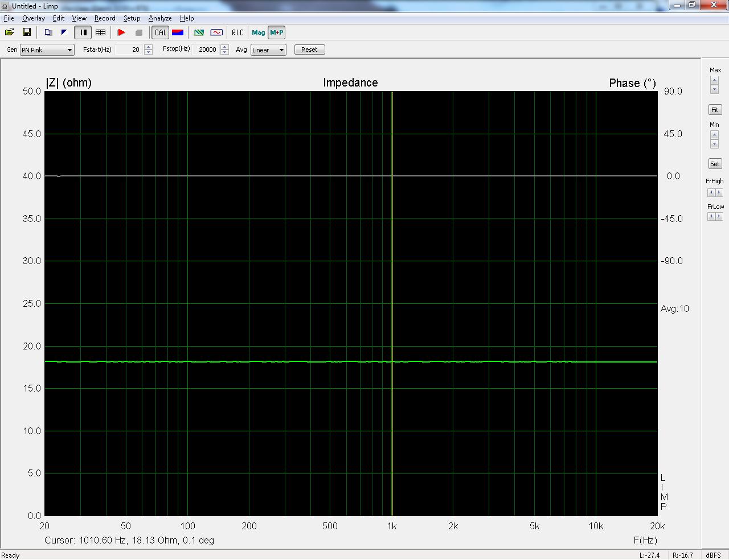Screen dimensions: 729x560
Task: Open the Help menu
Action: coord(187,18)
